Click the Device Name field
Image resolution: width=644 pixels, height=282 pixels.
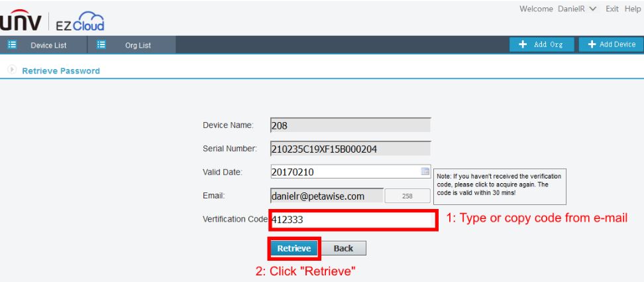click(350, 125)
